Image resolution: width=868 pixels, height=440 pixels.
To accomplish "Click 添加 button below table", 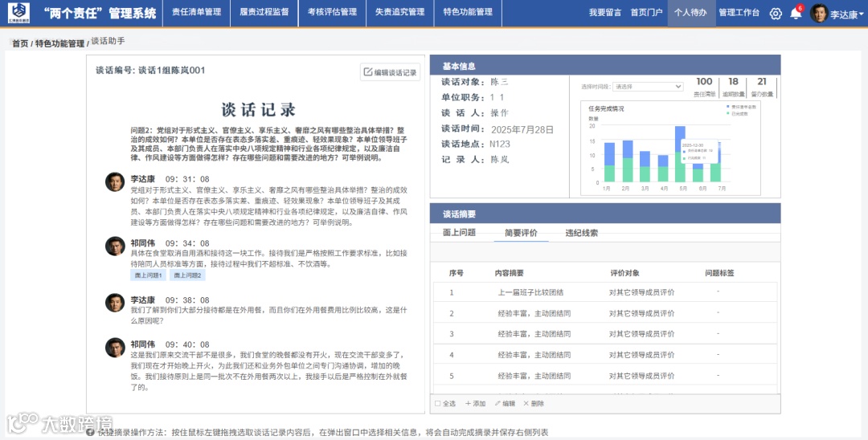I will 476,404.
